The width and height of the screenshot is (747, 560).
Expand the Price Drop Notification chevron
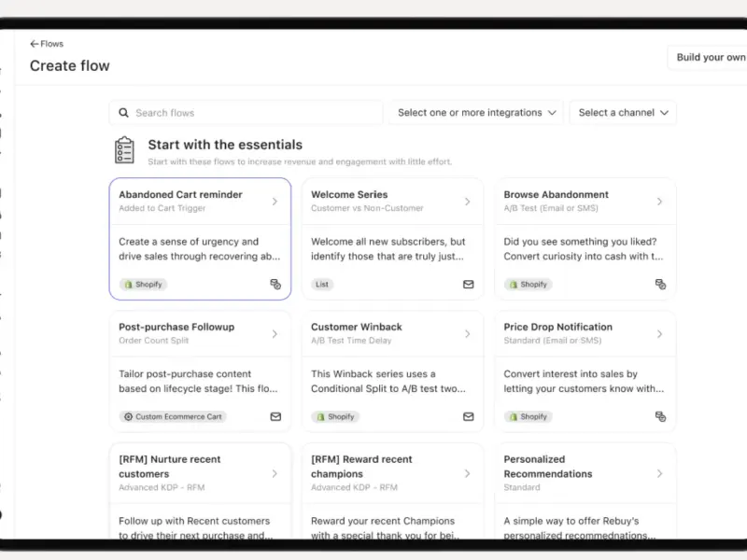[660, 334]
